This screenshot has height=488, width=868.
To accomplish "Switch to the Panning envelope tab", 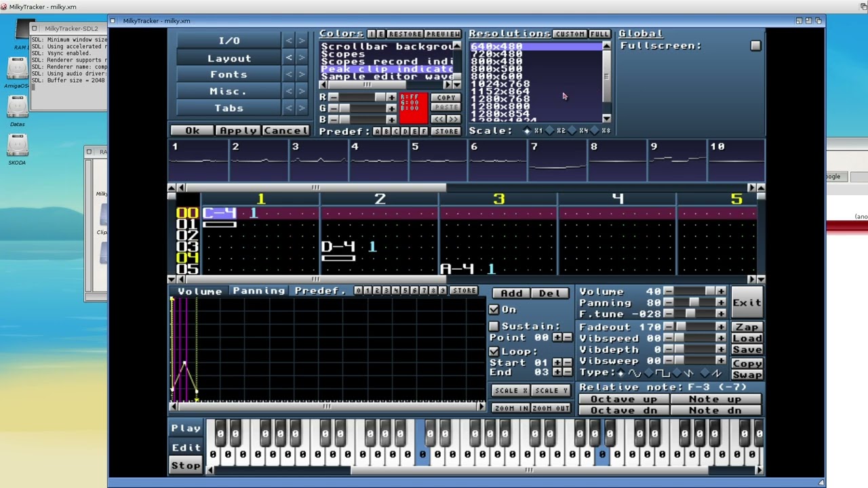I will 258,291.
